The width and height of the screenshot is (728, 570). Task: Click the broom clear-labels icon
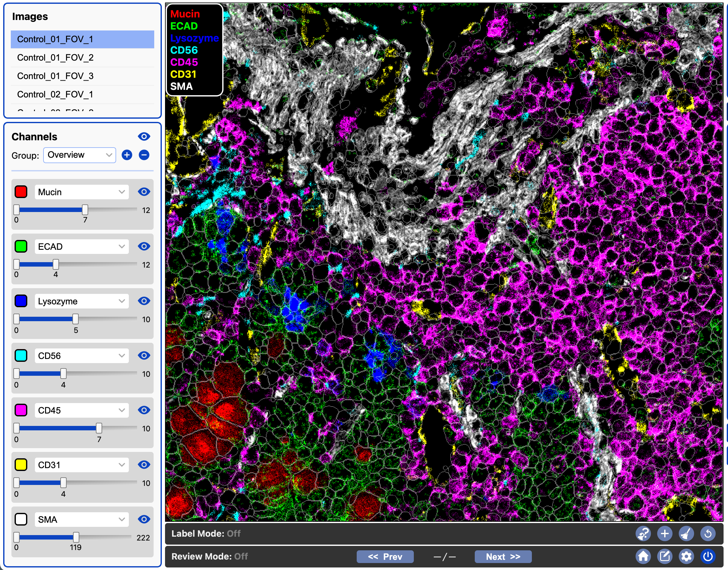(686, 534)
